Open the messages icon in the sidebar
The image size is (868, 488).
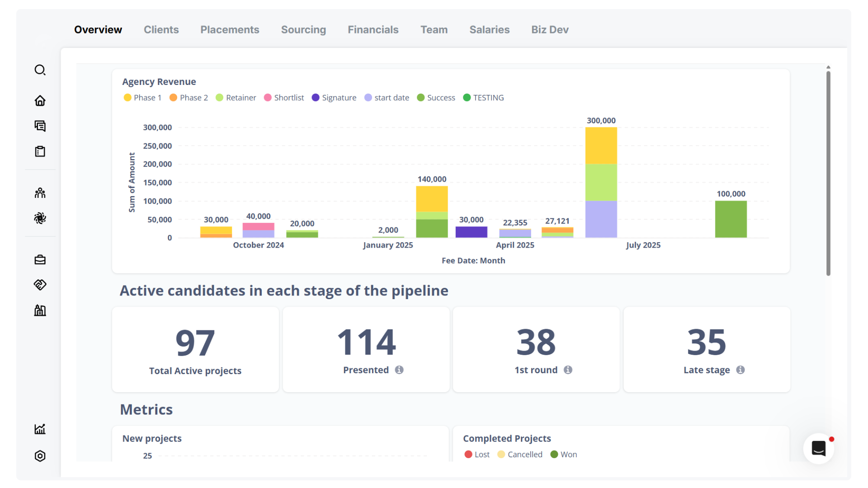click(40, 126)
